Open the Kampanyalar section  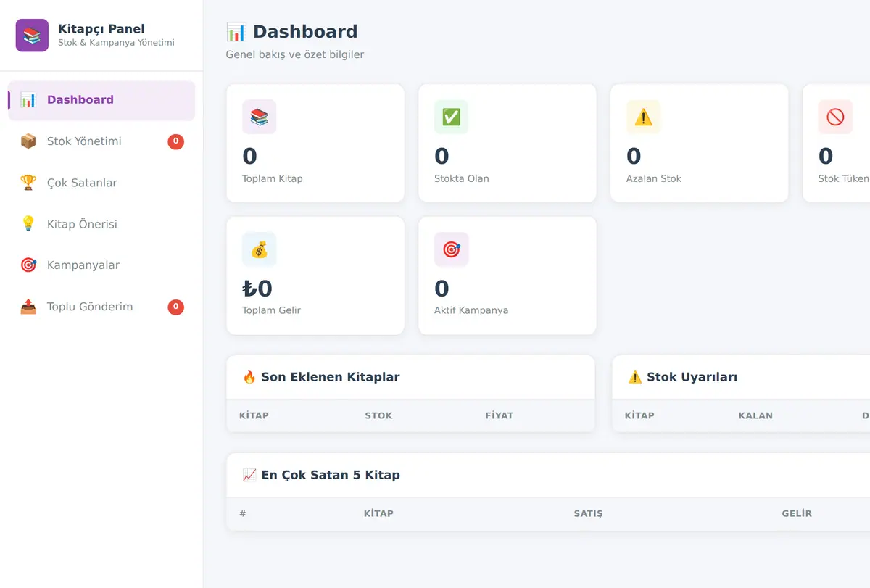(x=101, y=265)
